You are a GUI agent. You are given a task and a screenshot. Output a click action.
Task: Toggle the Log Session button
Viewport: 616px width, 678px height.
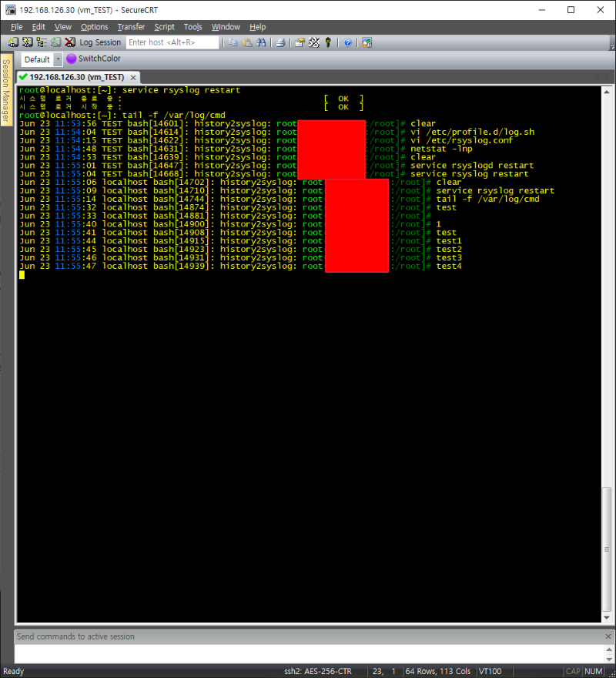(x=100, y=42)
